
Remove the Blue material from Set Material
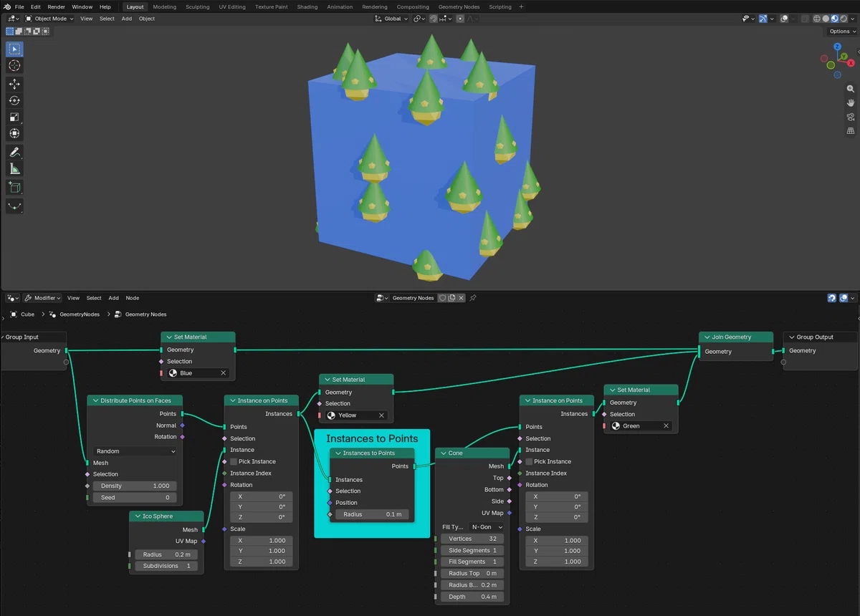pyautogui.click(x=224, y=373)
